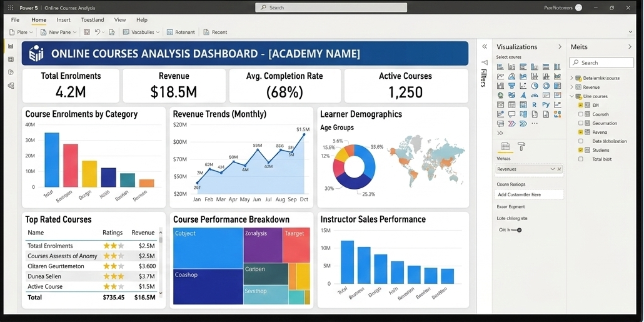Uncheck the Students field checkbox
This screenshot has height=322, width=644.
(581, 150)
